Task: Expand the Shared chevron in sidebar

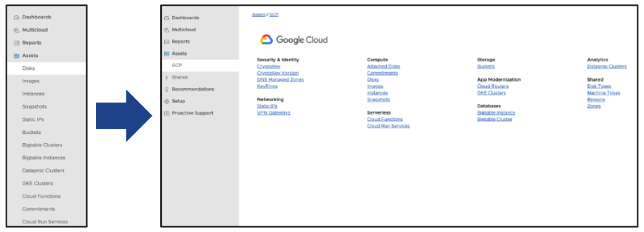Action: 166,77
